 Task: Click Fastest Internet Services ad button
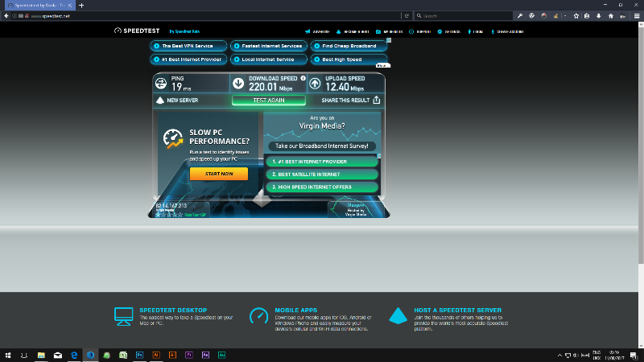(x=269, y=46)
